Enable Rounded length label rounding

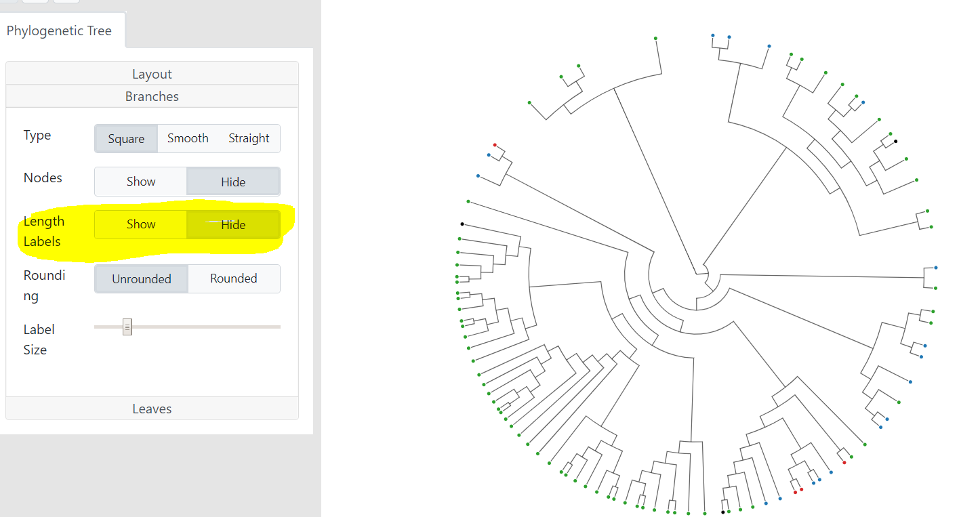(x=234, y=278)
